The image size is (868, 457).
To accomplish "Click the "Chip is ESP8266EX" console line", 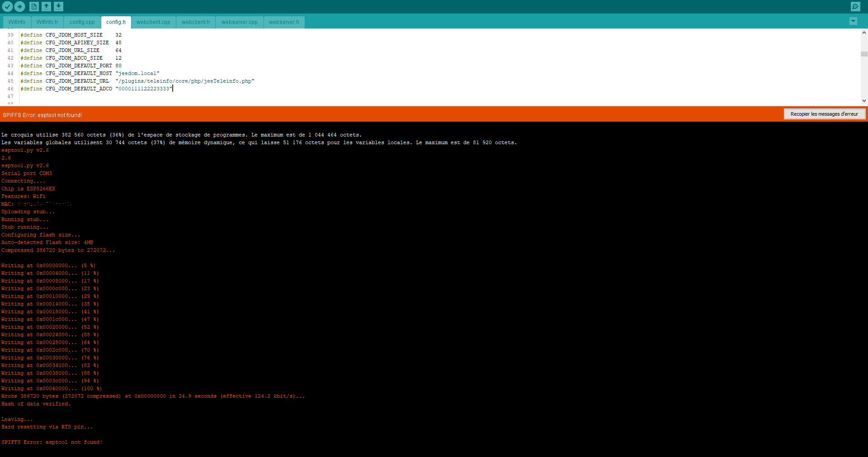I will [28, 188].
